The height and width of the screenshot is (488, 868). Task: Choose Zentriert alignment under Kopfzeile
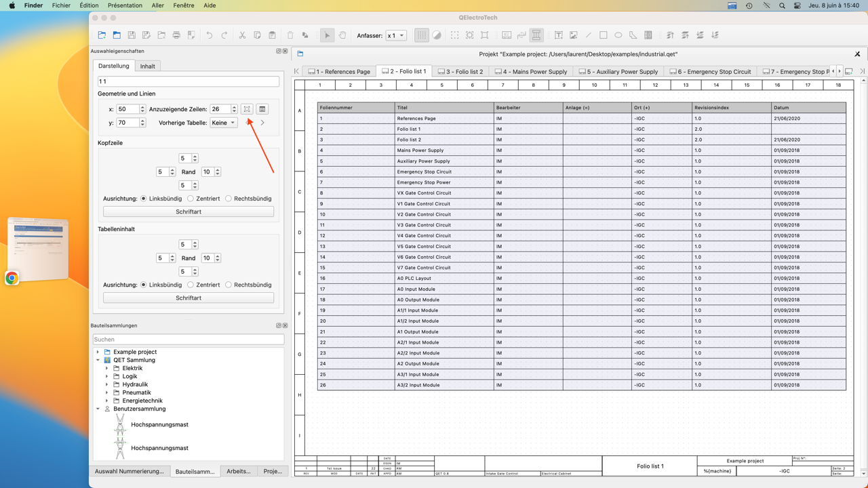(191, 199)
